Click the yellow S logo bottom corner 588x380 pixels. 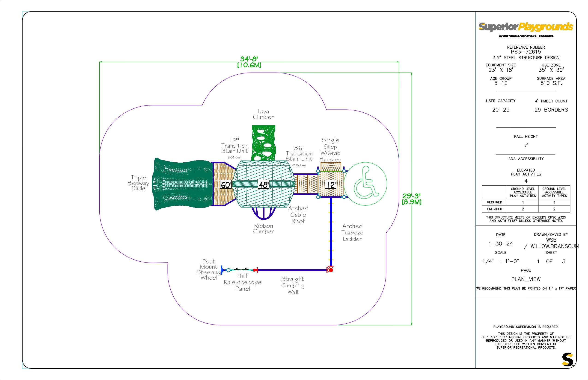(567, 360)
